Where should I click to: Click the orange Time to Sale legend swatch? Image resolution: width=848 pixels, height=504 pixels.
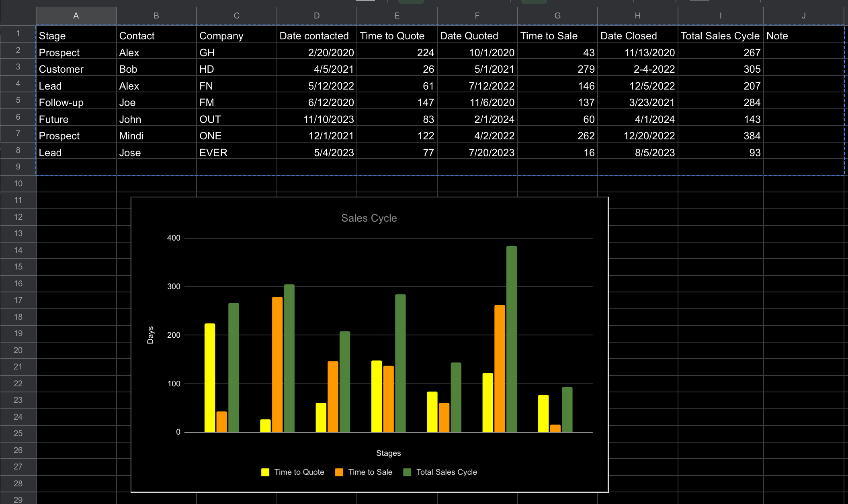339,472
